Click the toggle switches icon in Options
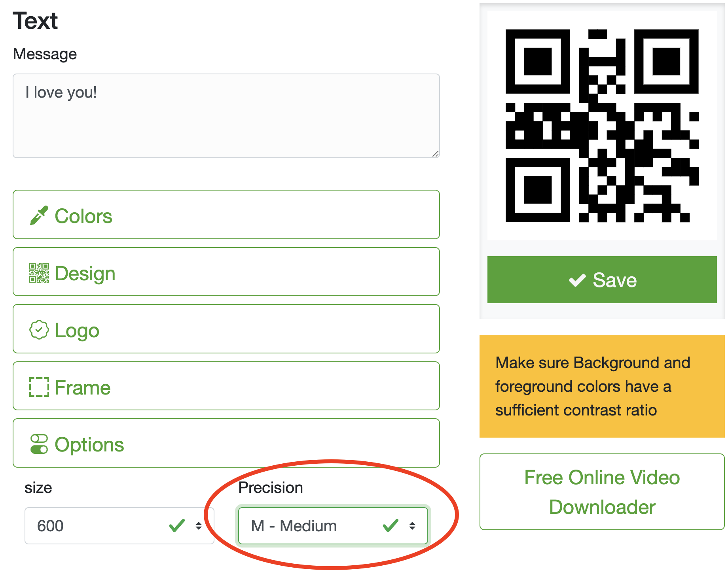The height and width of the screenshot is (574, 728). pos(39,444)
